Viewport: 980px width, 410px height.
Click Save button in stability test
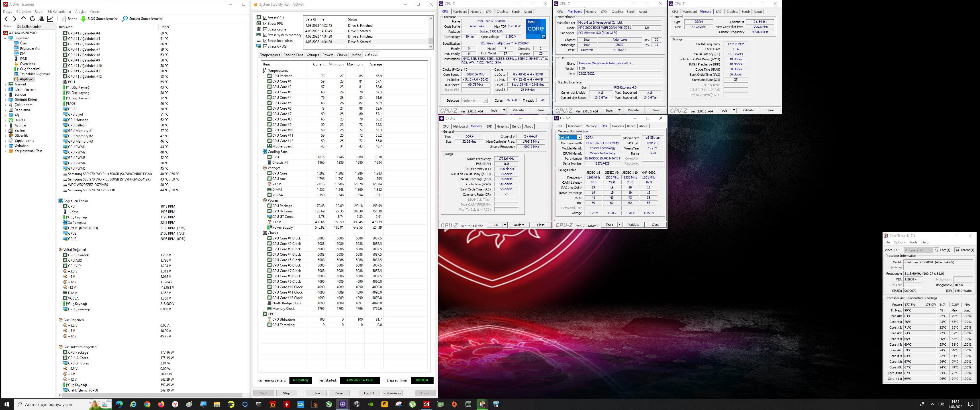pyautogui.click(x=339, y=393)
